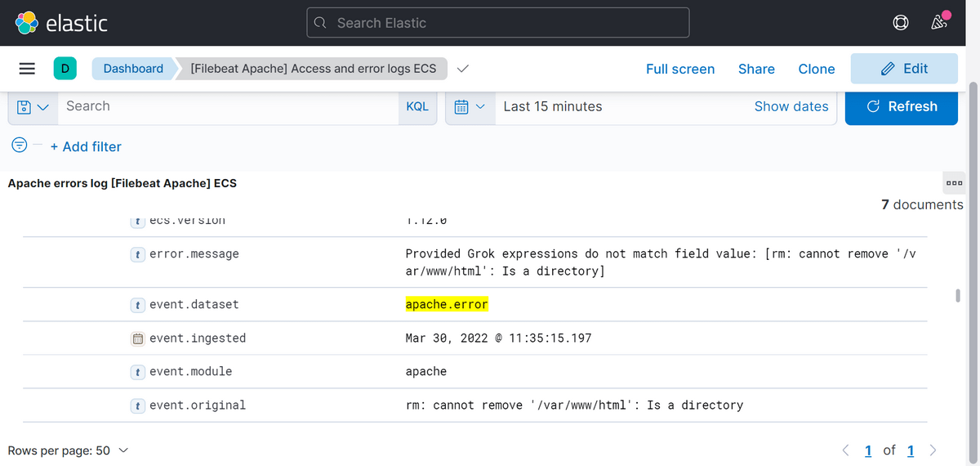Open the calendar quick date menu
This screenshot has height=466, width=980.
470,106
